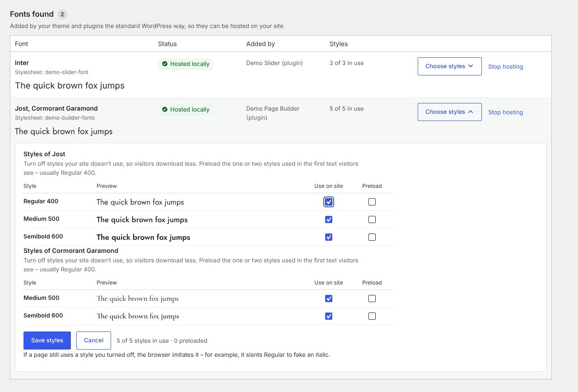
Task: Click the '5 of 5 in use' styles count
Action: [x=347, y=109]
